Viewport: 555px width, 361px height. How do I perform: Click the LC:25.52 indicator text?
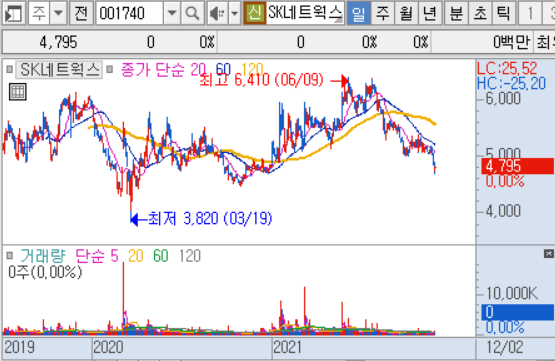point(507,68)
